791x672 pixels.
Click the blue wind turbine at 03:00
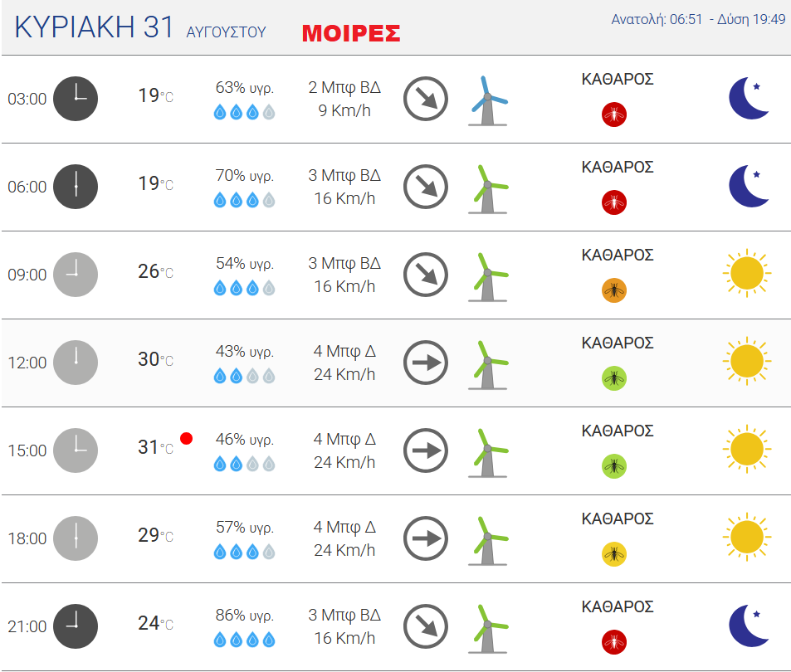488,100
